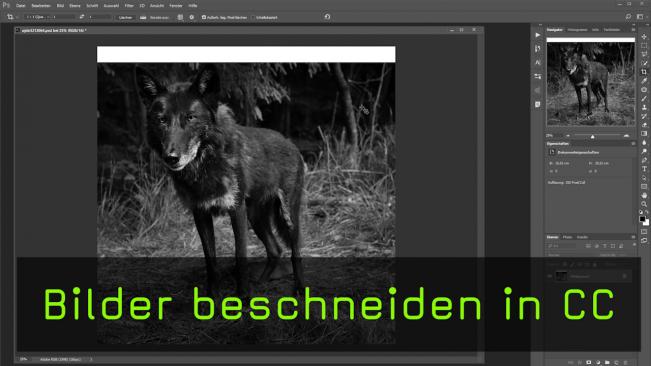651x366 pixels.
Task: Switch to the Kanäle tab
Action: [x=582, y=237]
